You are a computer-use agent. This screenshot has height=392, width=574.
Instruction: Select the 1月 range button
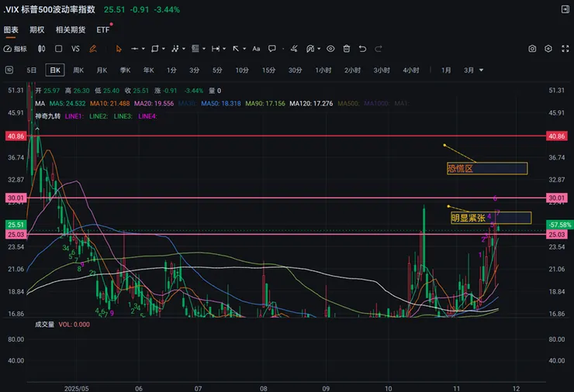click(446, 70)
